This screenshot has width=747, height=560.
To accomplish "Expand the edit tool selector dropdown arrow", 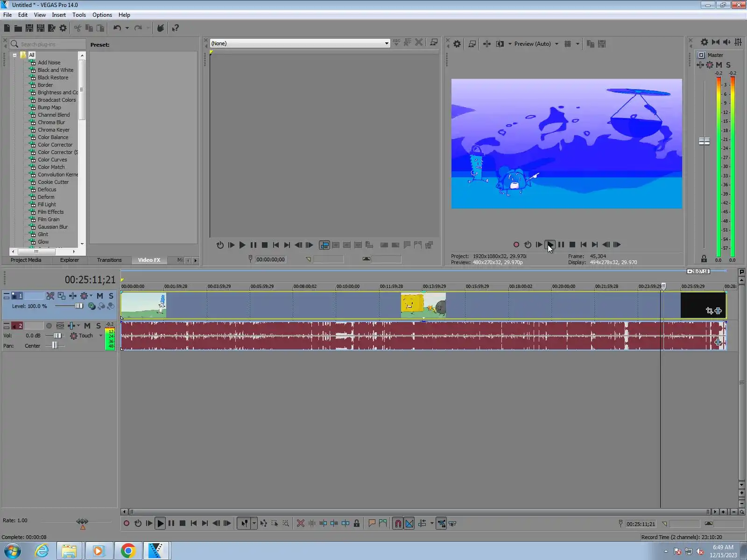I will pyautogui.click(x=254, y=524).
